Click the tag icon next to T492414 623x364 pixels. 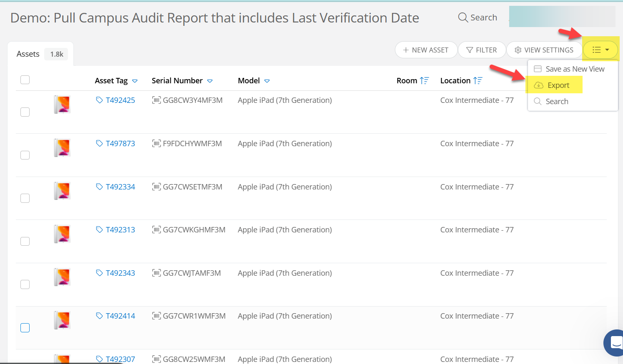point(99,316)
